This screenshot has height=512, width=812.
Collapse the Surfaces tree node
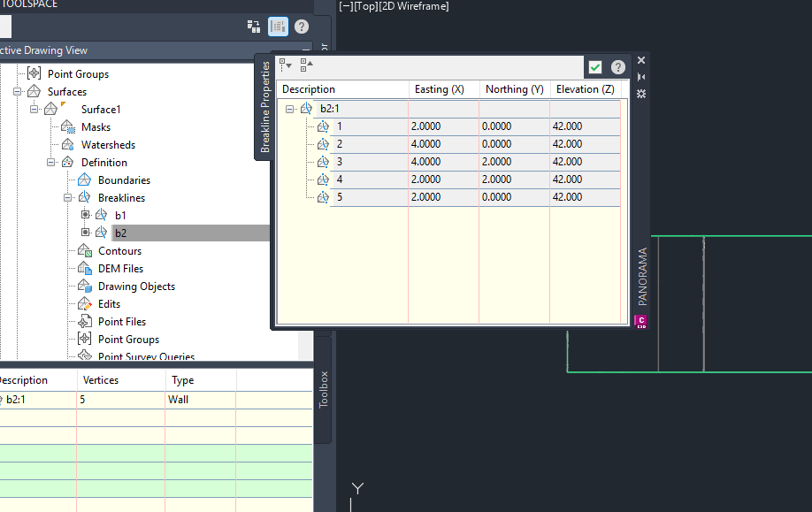(18, 92)
